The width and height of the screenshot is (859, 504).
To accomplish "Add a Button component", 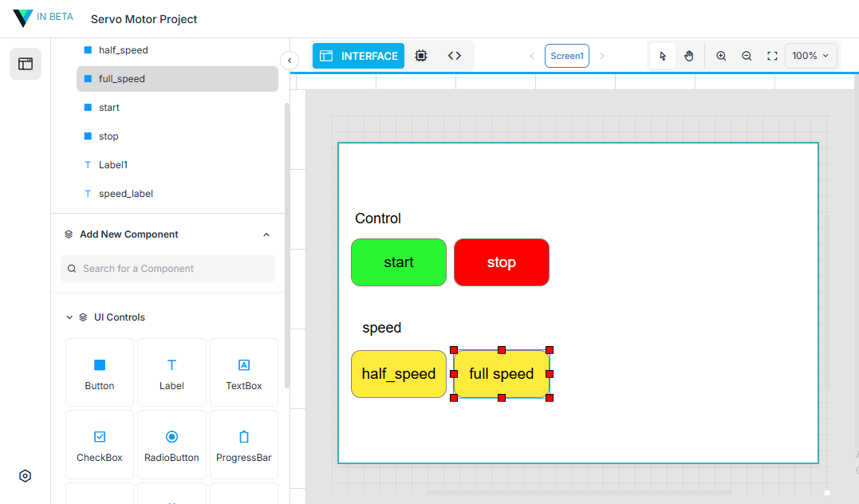I will pyautogui.click(x=100, y=372).
